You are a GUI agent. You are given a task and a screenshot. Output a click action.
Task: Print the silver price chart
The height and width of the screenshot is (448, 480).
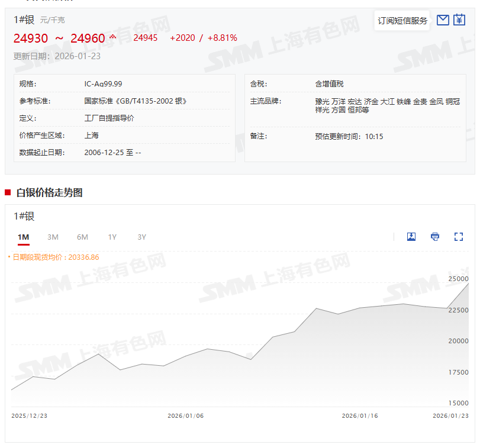coord(435,237)
